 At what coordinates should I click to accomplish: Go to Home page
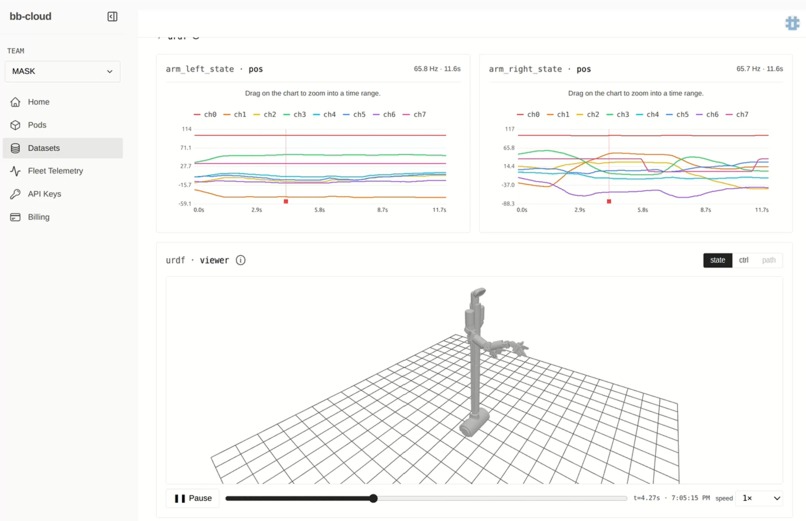coord(63,102)
